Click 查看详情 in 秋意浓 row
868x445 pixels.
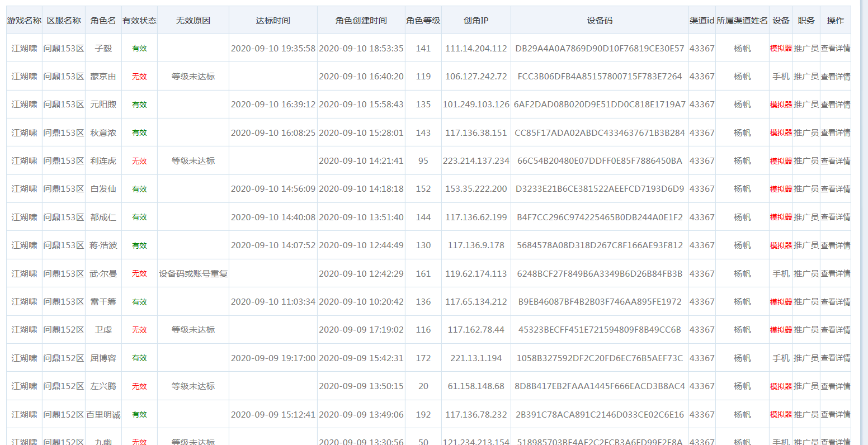(x=835, y=133)
